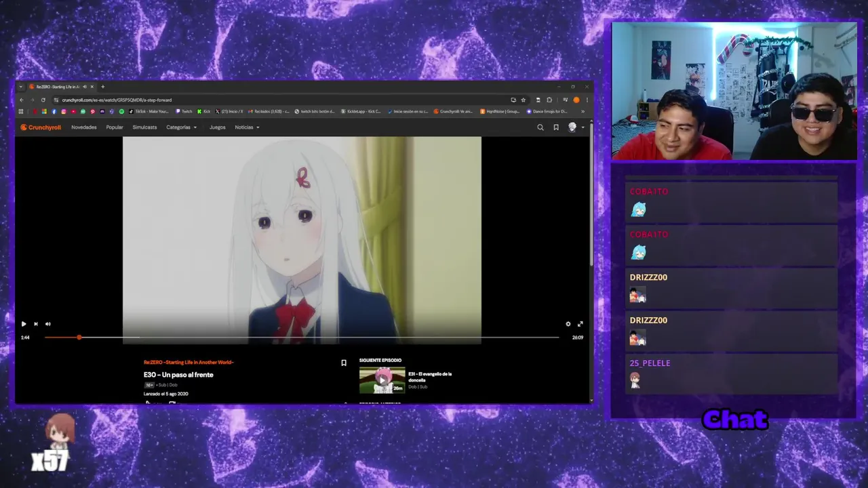The width and height of the screenshot is (868, 488).
Task: Open Pinterest bookmark icon
Action: tap(93, 111)
